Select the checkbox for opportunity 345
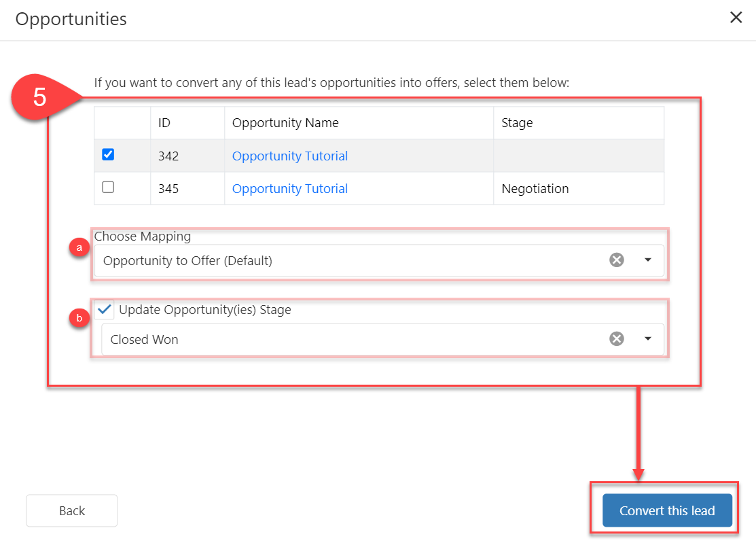 click(x=108, y=188)
